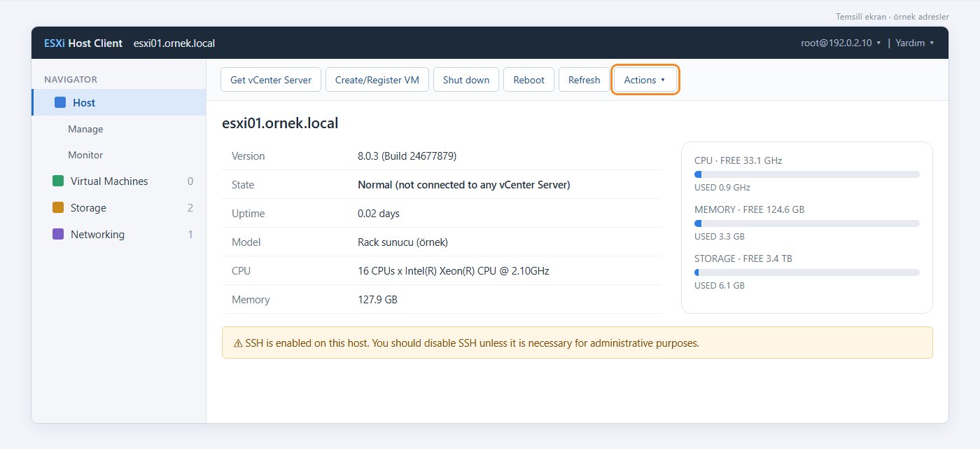Click the CPU usage bar
980x449 pixels.
807,174
